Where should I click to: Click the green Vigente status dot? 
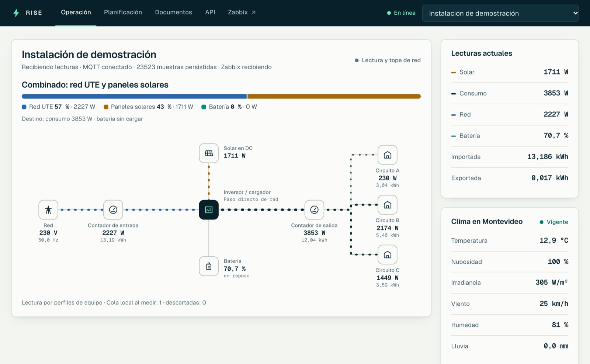pos(541,222)
